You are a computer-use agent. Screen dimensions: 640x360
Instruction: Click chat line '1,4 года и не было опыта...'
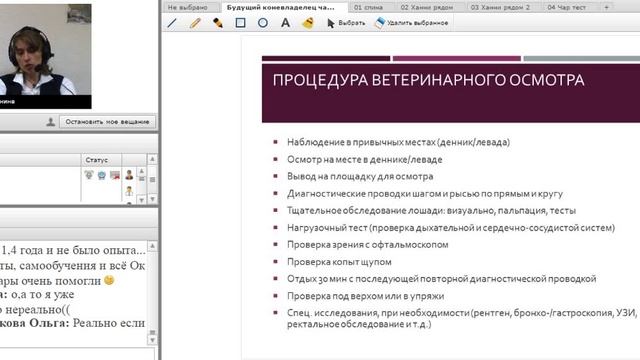tap(73, 250)
